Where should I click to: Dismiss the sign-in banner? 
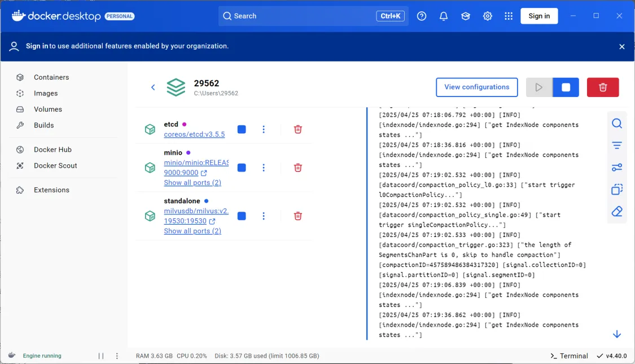[x=621, y=47]
